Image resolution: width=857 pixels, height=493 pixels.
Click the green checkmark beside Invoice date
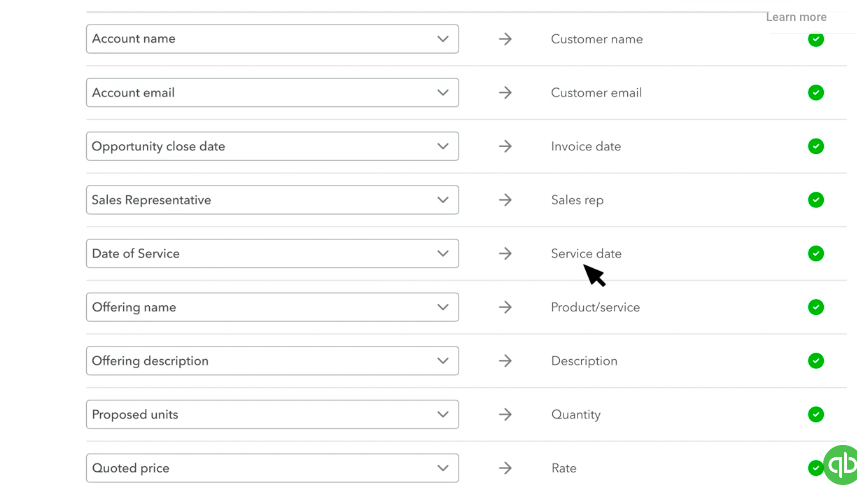pyautogui.click(x=816, y=146)
